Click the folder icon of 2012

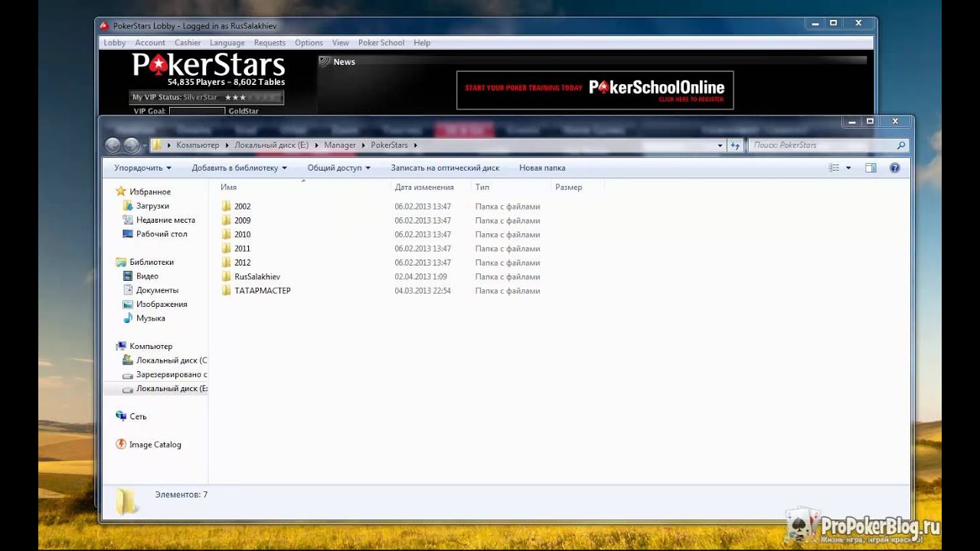coord(226,262)
